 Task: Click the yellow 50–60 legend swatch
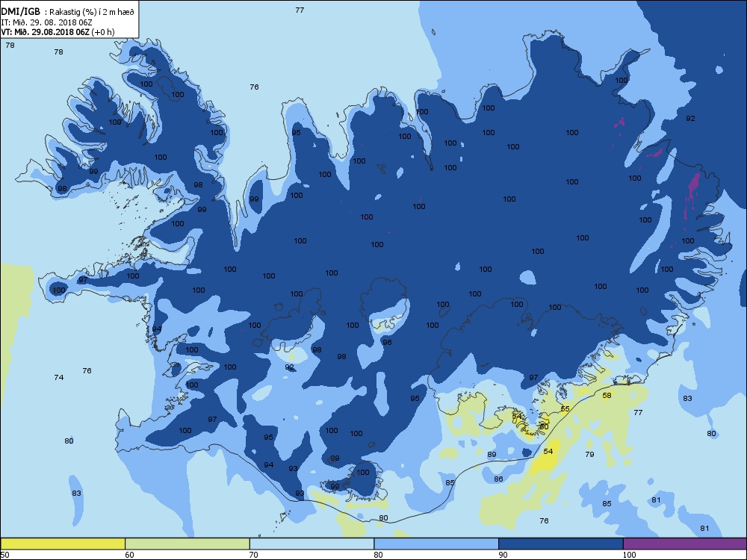[x=63, y=544]
